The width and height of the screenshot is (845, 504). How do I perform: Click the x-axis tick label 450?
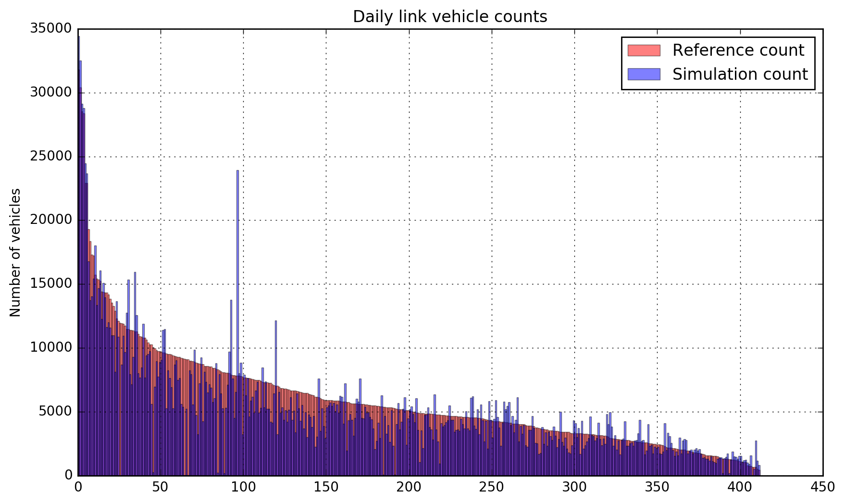[823, 488]
